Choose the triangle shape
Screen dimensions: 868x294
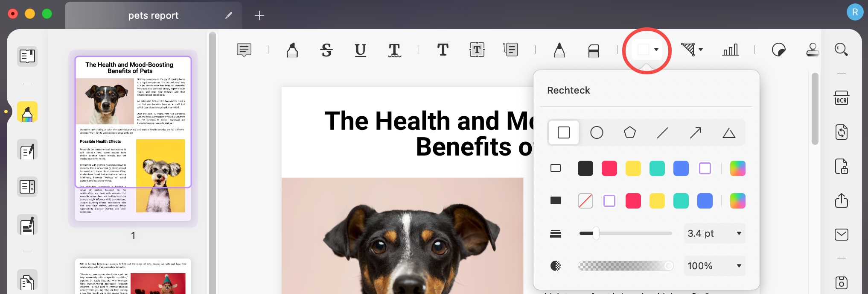729,133
